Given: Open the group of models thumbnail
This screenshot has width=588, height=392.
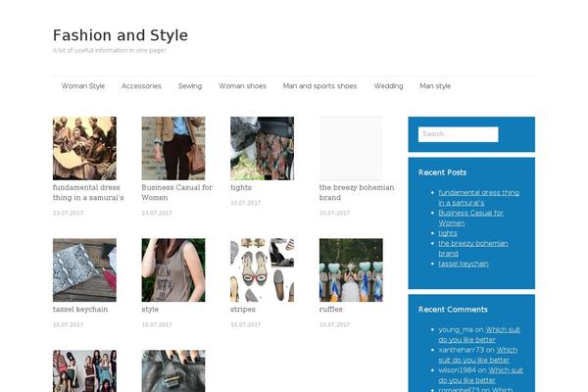Looking at the screenshot, I should (84, 371).
